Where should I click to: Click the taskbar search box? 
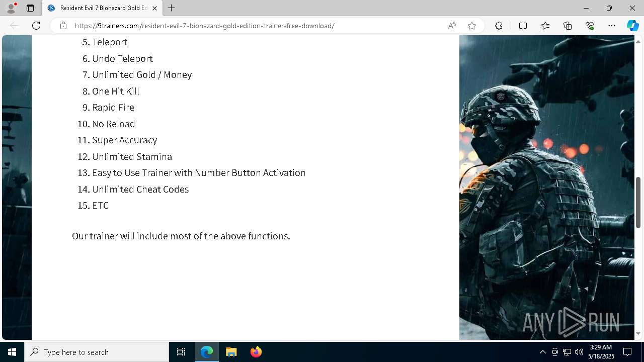(97, 352)
